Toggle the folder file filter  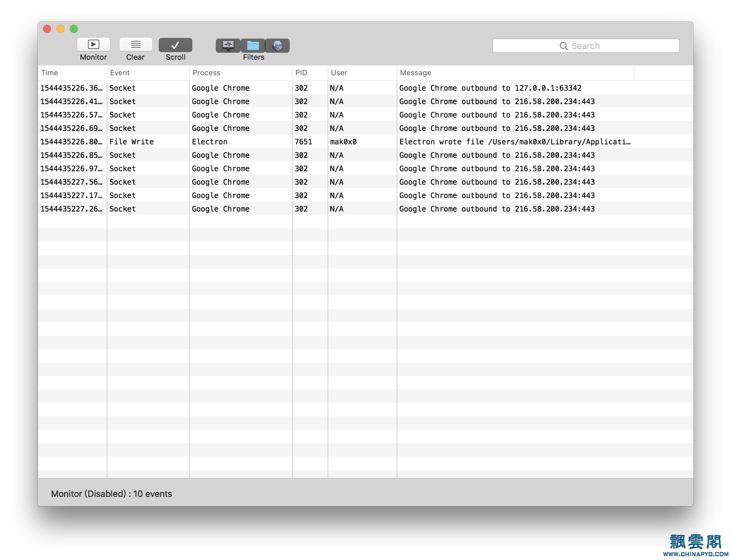(x=253, y=45)
